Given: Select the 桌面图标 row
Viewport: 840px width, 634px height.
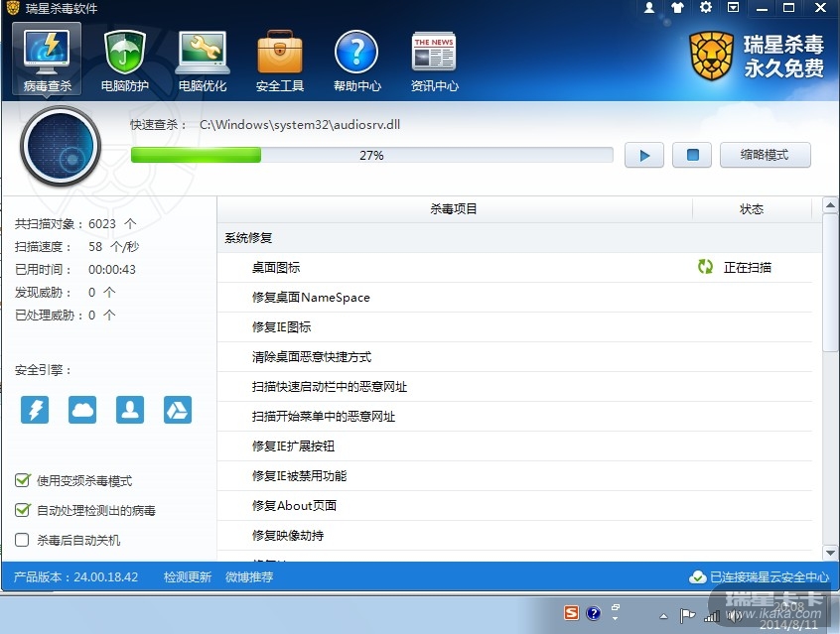Looking at the screenshot, I should [514, 267].
